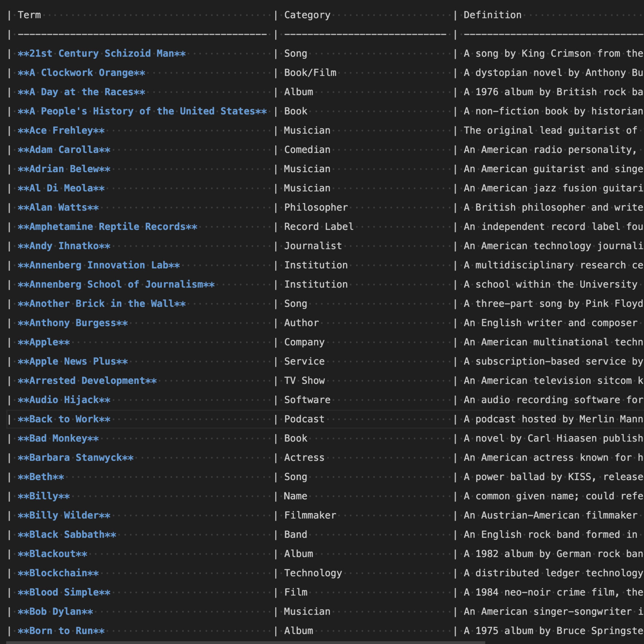The height and width of the screenshot is (644, 644).
Task: Click the 'Category' column header text
Action: pos(307,15)
